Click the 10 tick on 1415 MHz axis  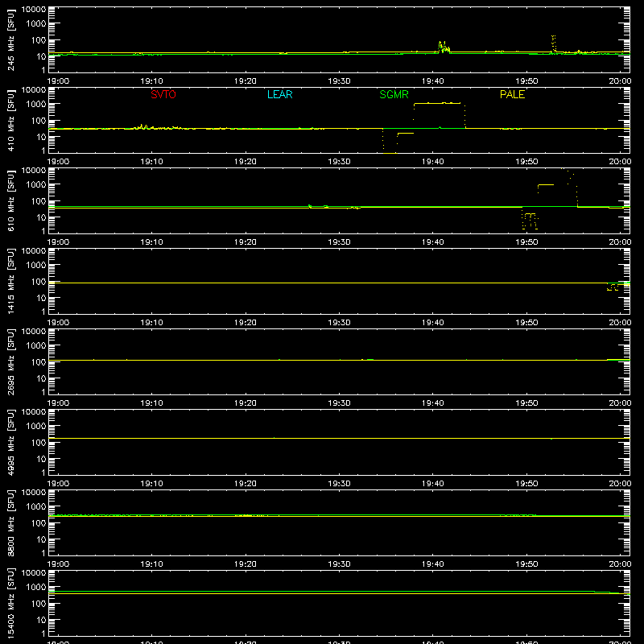click(x=41, y=298)
